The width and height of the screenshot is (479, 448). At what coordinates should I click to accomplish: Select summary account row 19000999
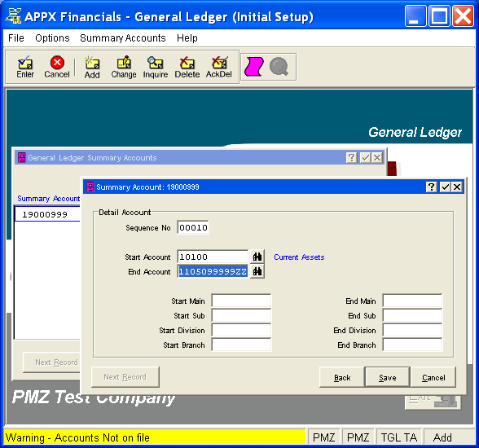pyautogui.click(x=47, y=214)
